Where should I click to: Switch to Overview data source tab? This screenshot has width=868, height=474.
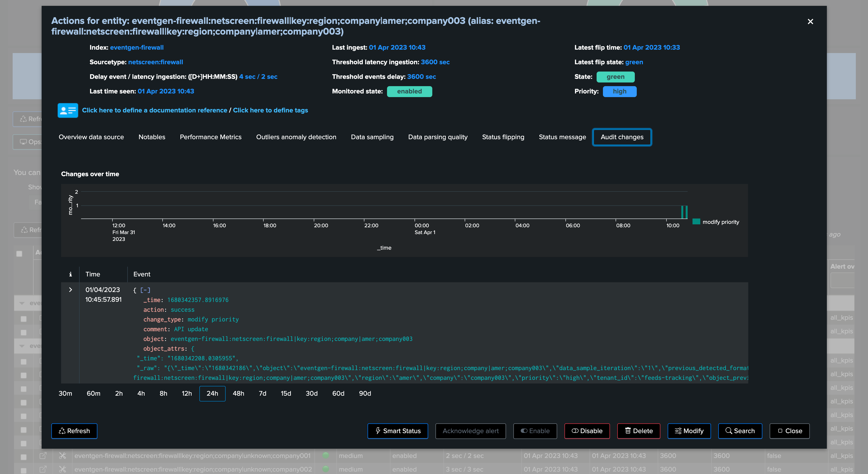91,137
